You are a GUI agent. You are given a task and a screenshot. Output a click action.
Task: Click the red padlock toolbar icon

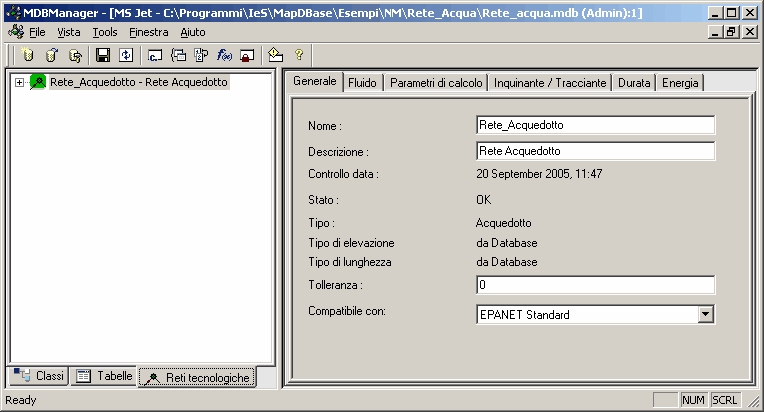tap(246, 55)
